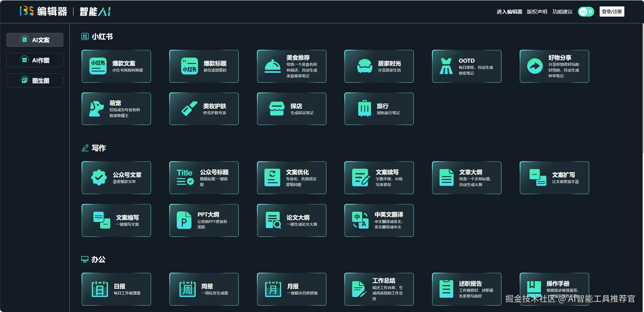Screen dimensions: 644x312
Task: Click the AI credits badge showing 0
Action: pyautogui.click(x=586, y=12)
